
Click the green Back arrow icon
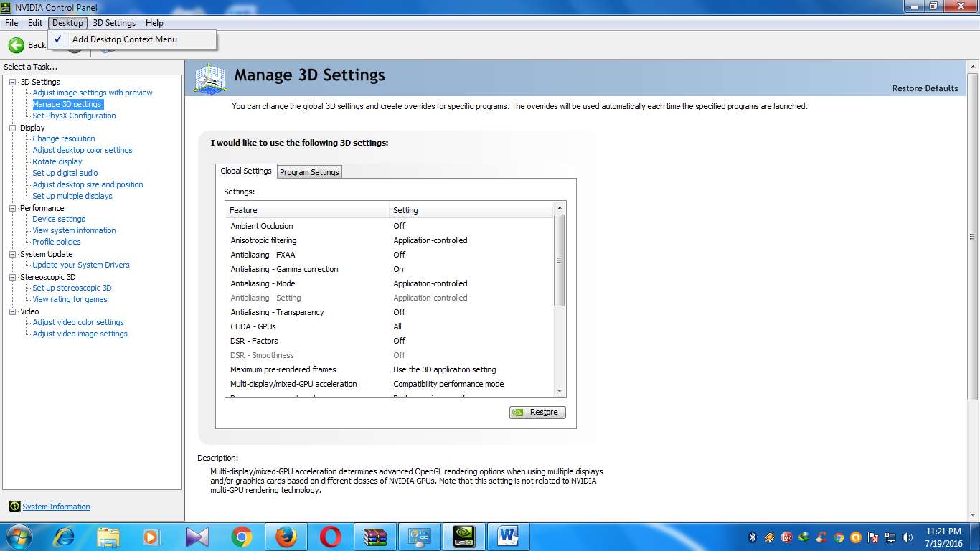(16, 45)
